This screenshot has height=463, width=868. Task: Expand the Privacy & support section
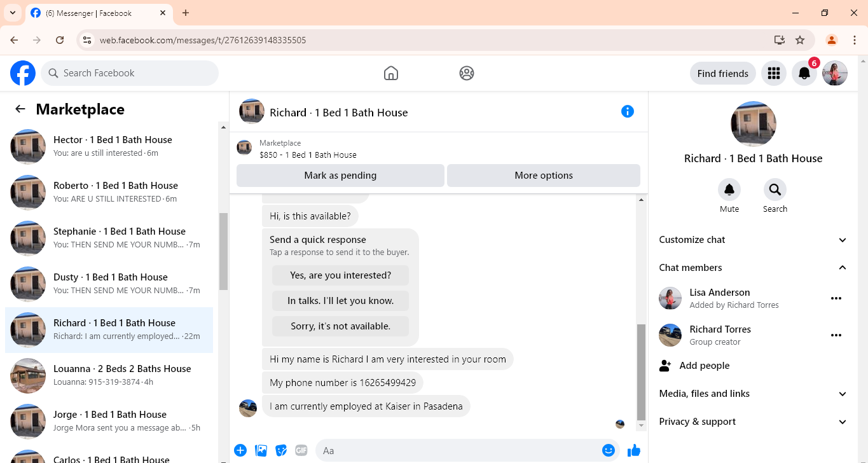(753, 422)
